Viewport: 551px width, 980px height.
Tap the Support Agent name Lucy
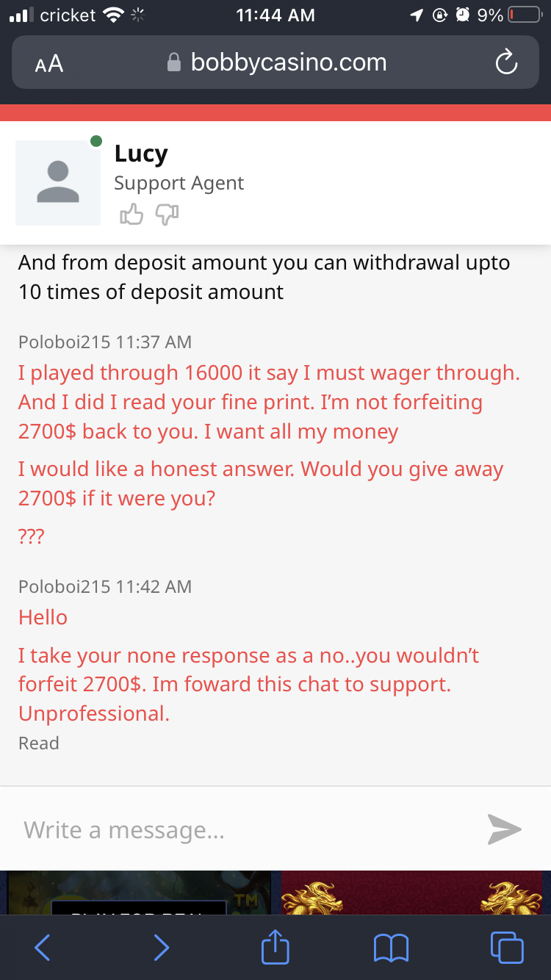coord(141,154)
